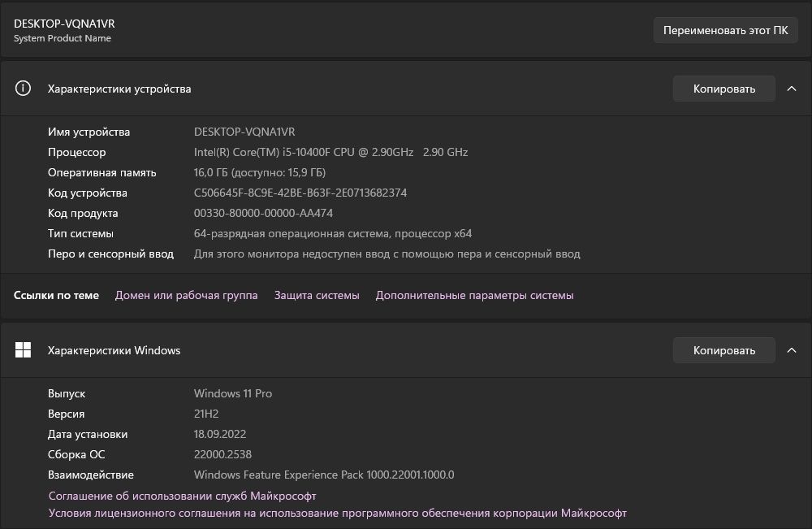Click the Код продукта value 00330-80000-00000-AA474
The height and width of the screenshot is (529, 812).
263,213
